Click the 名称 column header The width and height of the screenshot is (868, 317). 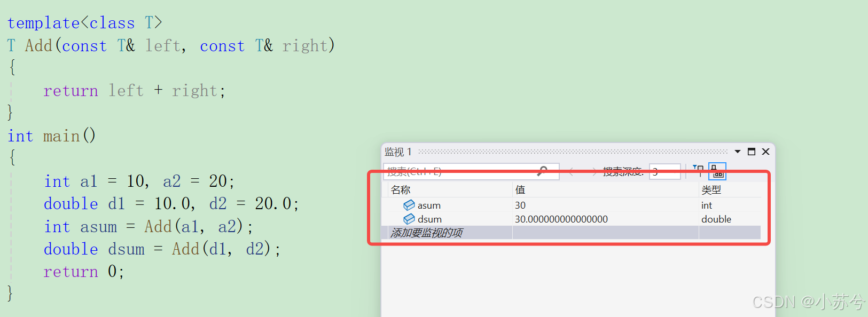tap(400, 189)
